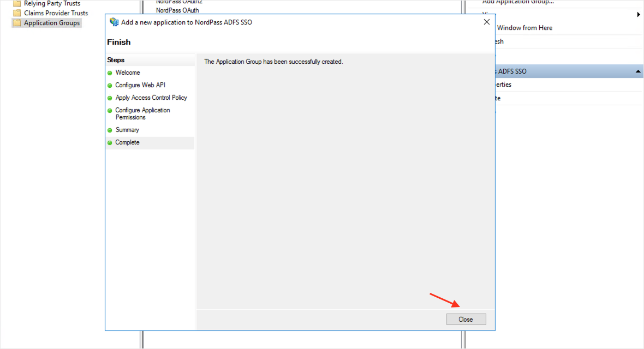Click the Close button in the wizard

[466, 320]
